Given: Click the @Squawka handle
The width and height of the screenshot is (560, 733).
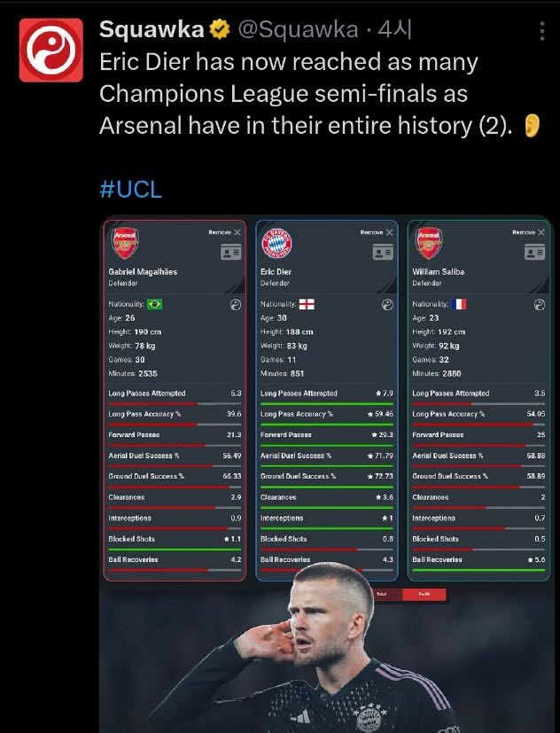Looking at the screenshot, I should pos(296,30).
